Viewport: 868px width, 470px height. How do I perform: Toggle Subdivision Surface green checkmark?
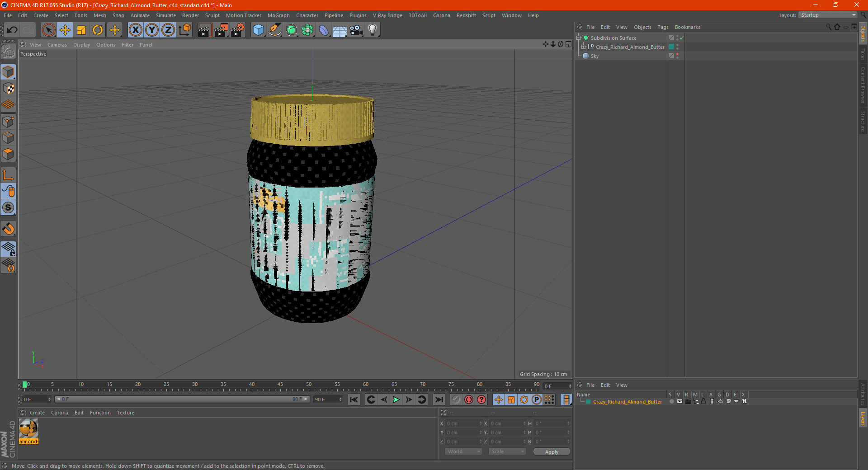(681, 38)
